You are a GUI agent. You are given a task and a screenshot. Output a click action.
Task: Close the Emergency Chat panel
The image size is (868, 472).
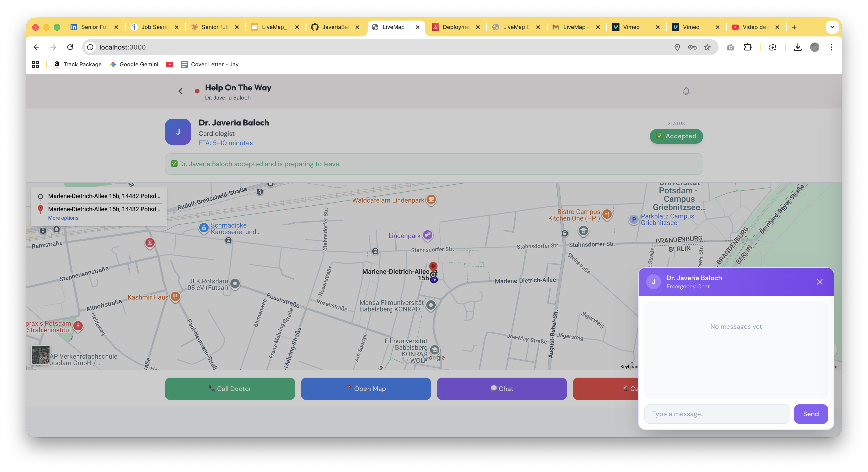pos(819,282)
